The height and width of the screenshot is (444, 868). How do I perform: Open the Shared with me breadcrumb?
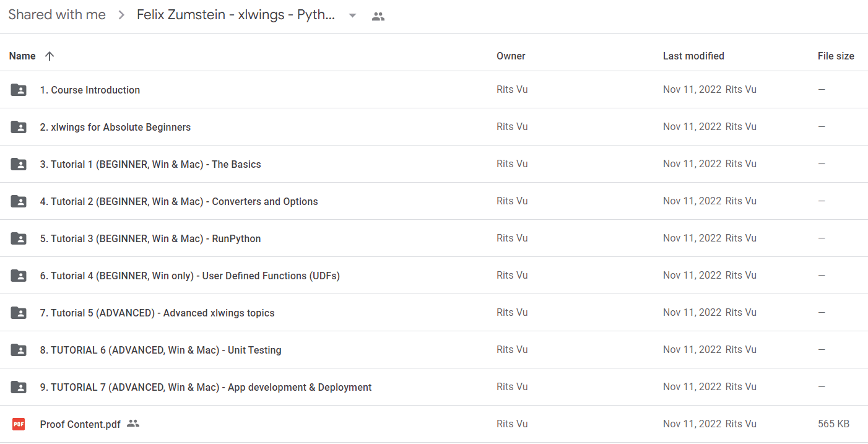click(x=57, y=15)
